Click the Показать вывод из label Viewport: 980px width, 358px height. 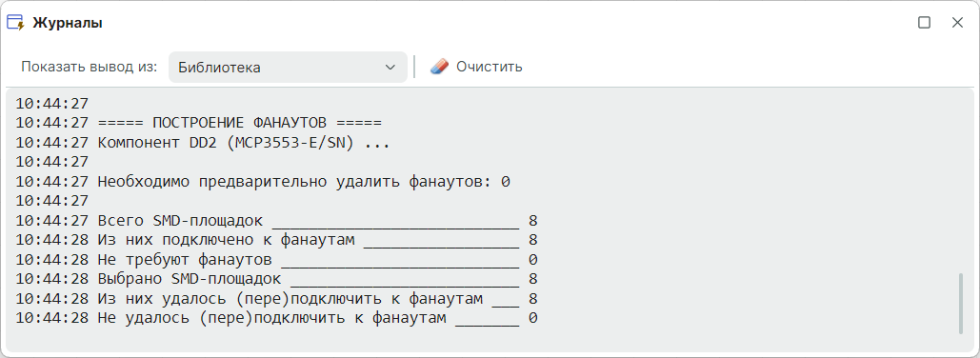pos(90,67)
